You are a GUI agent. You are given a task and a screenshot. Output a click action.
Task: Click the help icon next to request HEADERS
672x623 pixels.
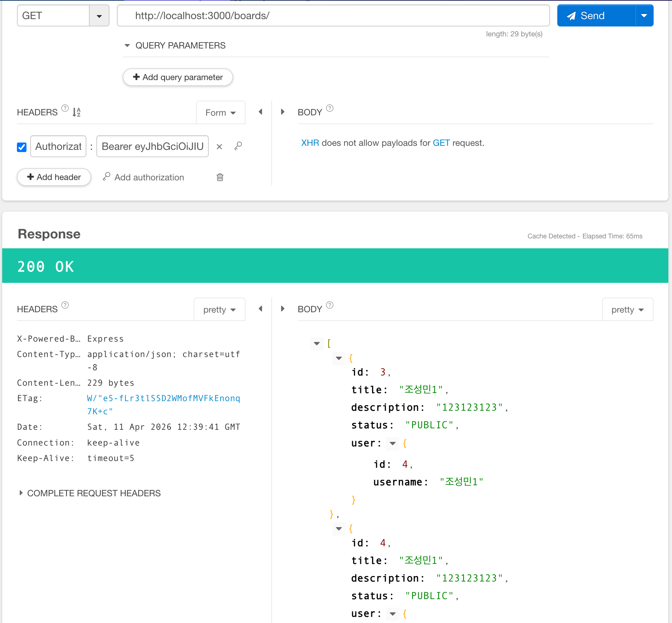[x=65, y=108]
